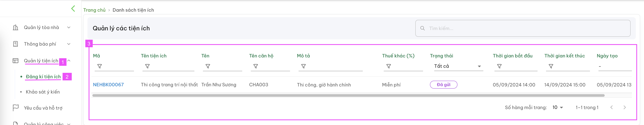Viewport: 644px width, 125px height.
Task: Open Trạng thái Tất cả dropdown
Action: pos(458,66)
